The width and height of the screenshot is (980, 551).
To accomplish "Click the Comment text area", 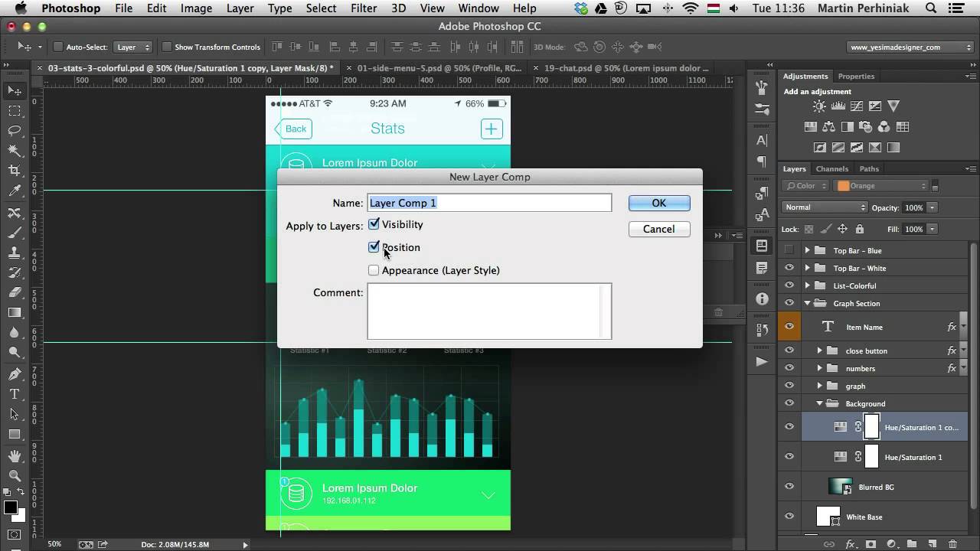I will pos(489,311).
